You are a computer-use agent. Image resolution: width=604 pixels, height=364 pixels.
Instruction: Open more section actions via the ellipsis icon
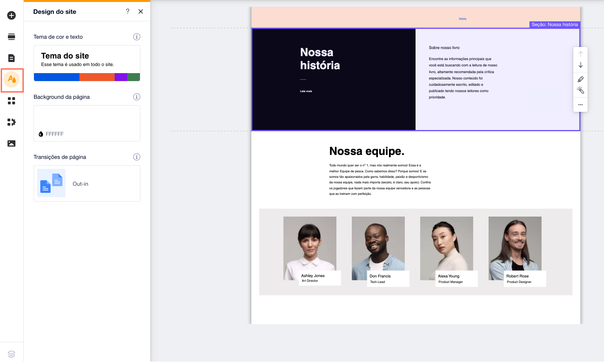(580, 105)
